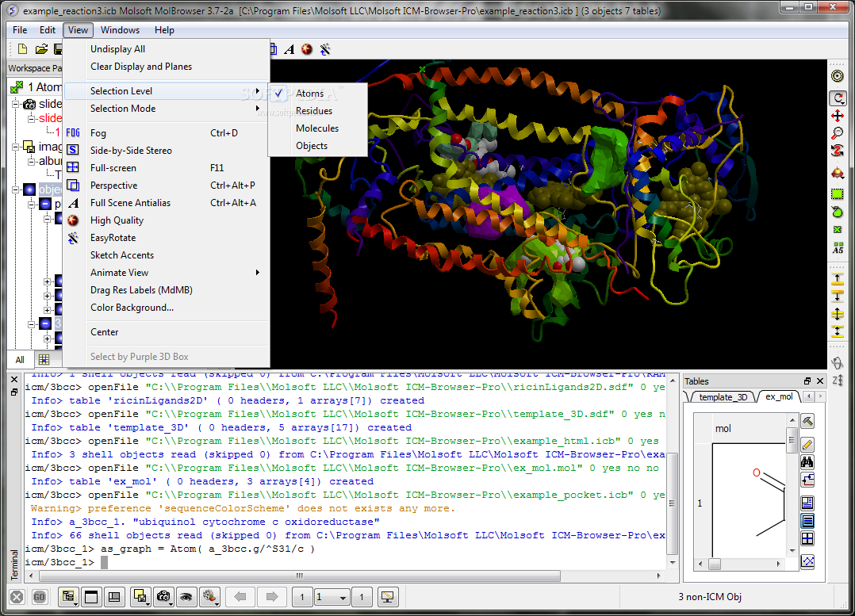Click the red torsion rotation tool
Image resolution: width=855 pixels, height=616 pixels.
pos(837,150)
